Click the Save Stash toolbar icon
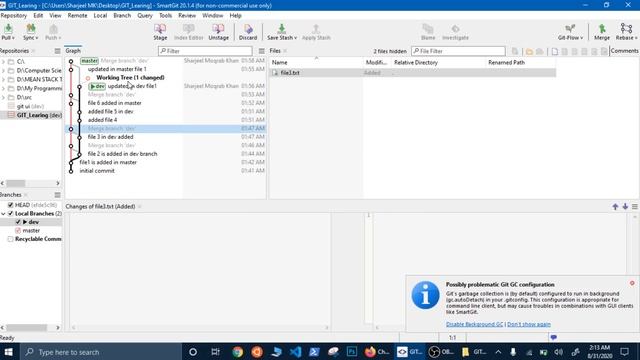Screen dimensions: 640x360 [x=281, y=29]
